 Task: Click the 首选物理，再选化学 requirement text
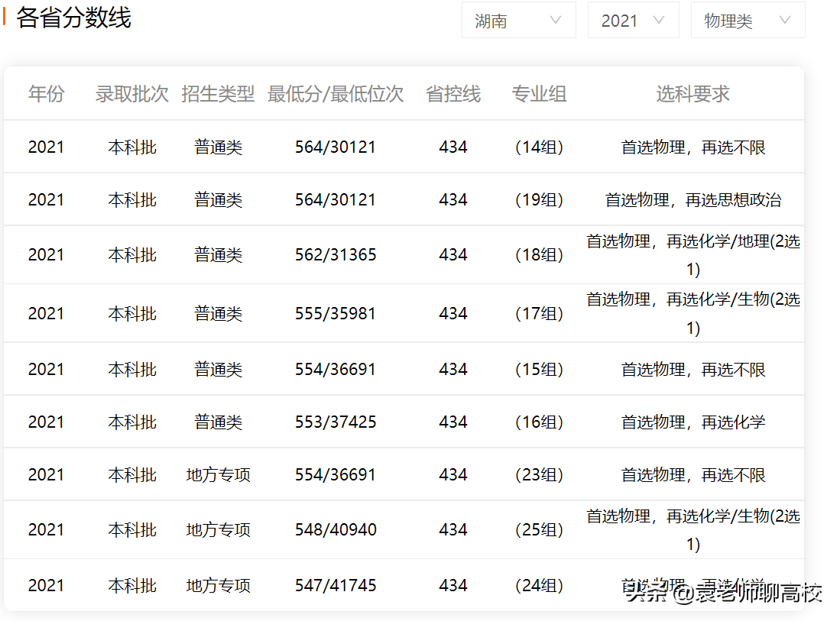pyautogui.click(x=692, y=421)
